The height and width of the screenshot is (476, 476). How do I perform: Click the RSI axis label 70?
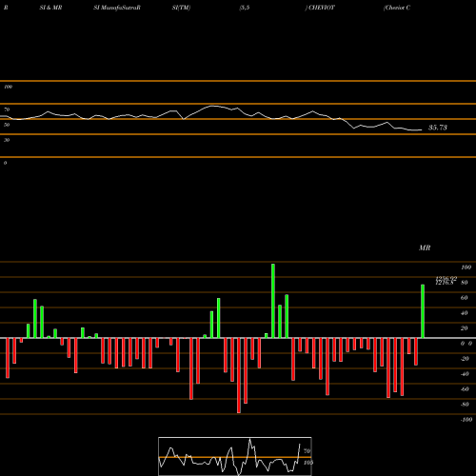(7, 109)
